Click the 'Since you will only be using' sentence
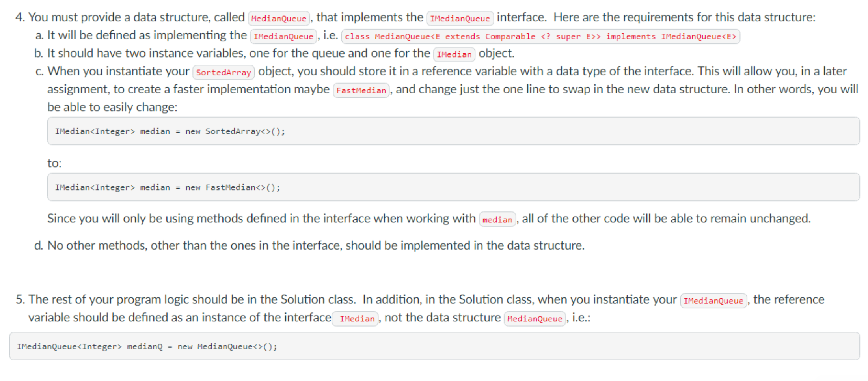868x381 pixels. [261, 219]
